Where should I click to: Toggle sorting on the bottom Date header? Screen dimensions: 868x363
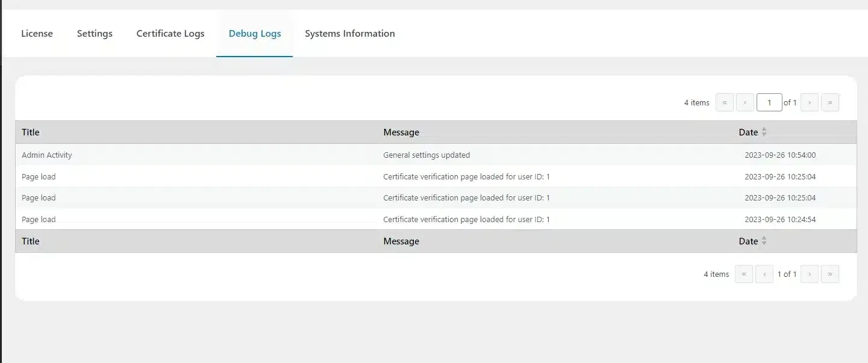click(749, 241)
